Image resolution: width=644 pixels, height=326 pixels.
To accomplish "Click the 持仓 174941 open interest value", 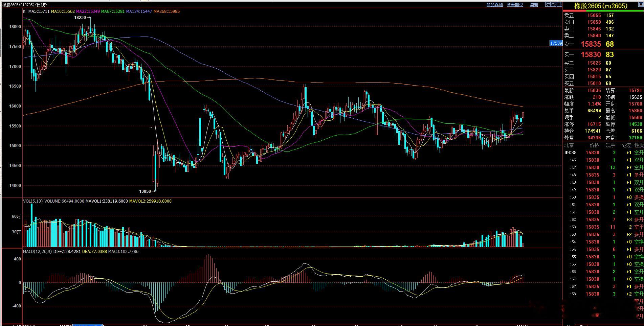I will pyautogui.click(x=593, y=131).
